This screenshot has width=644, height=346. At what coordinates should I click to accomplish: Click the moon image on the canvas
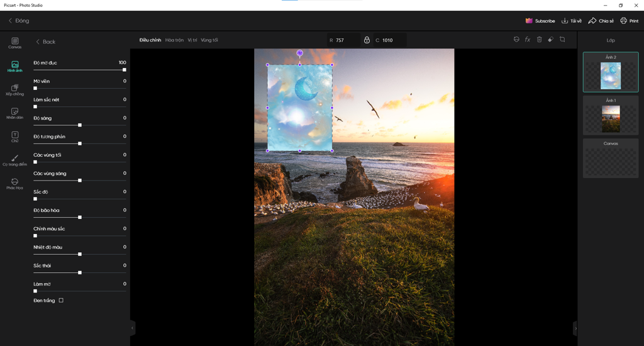click(x=300, y=108)
